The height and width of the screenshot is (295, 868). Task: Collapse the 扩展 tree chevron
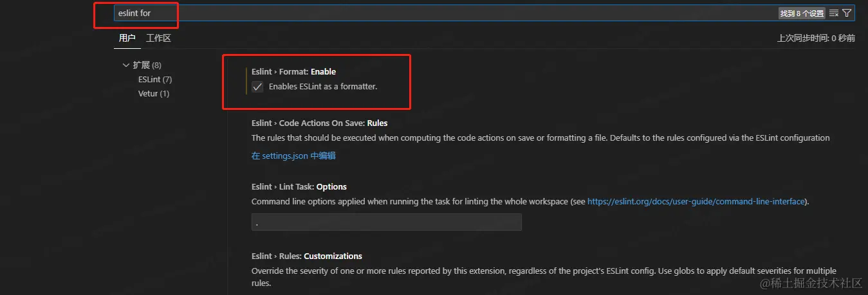125,65
